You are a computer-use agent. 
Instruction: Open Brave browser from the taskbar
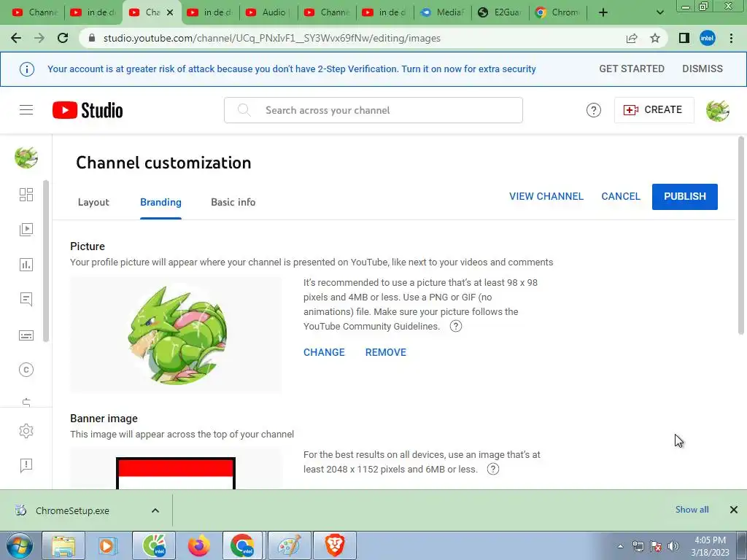click(x=335, y=545)
